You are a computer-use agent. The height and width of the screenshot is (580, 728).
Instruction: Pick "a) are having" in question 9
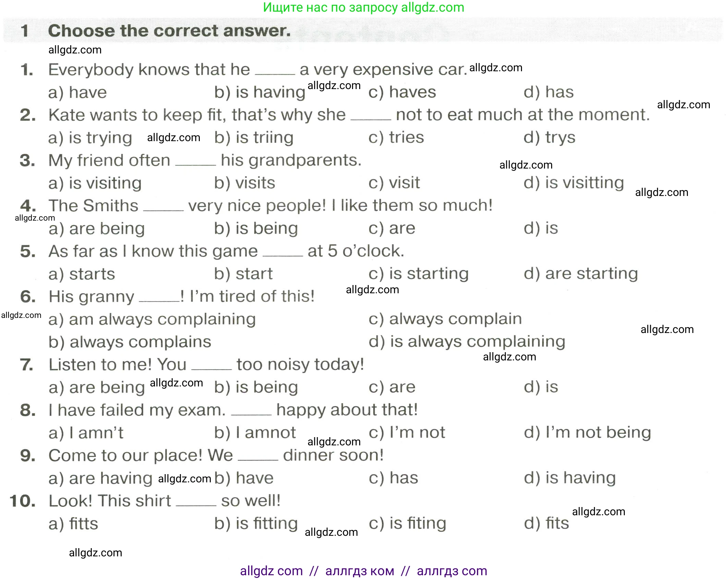click(100, 478)
